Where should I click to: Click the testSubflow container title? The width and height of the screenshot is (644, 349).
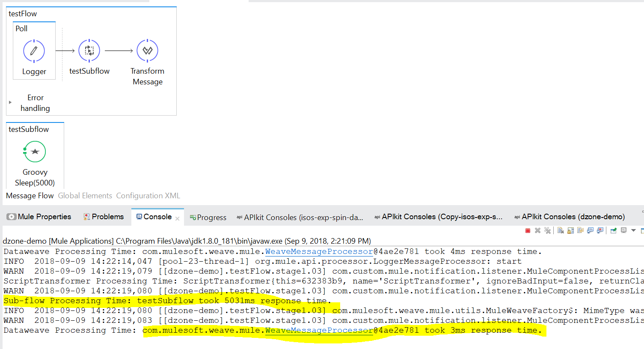29,129
